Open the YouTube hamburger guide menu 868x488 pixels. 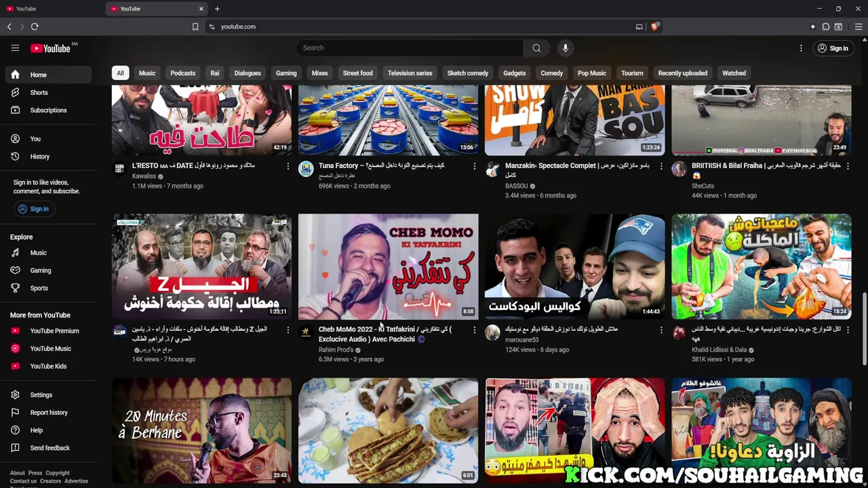point(15,48)
